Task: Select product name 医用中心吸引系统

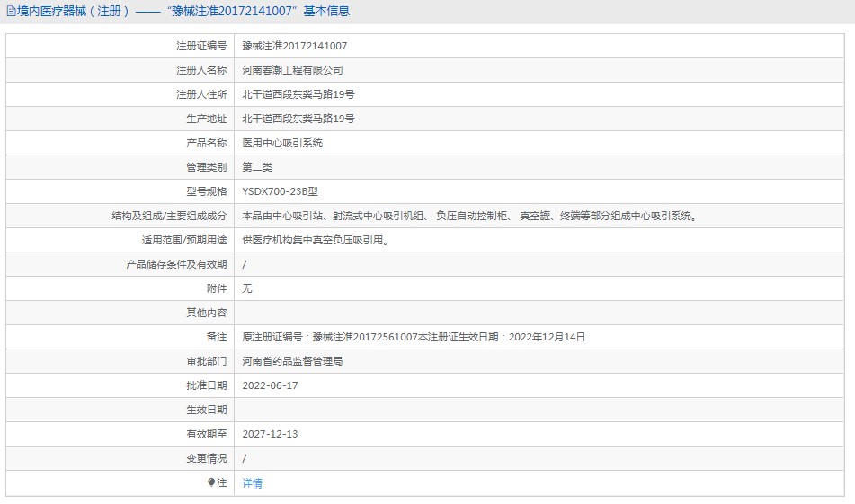Action: coord(282,143)
